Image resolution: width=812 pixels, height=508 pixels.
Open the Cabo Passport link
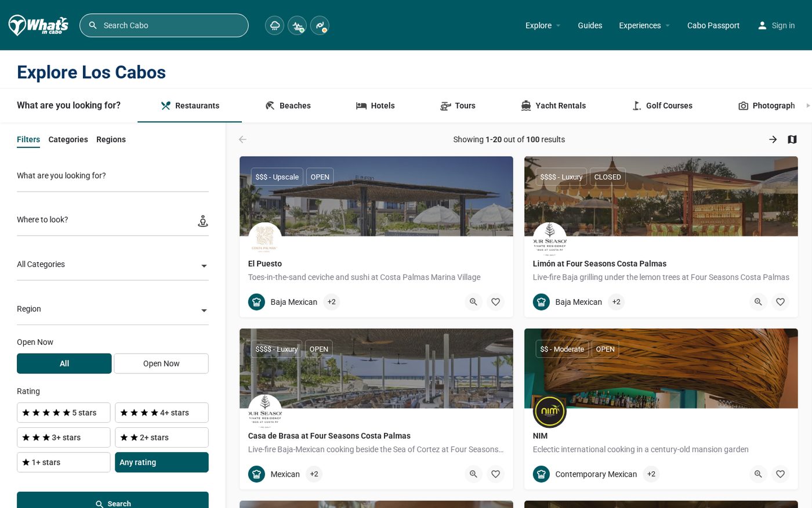point(713,26)
